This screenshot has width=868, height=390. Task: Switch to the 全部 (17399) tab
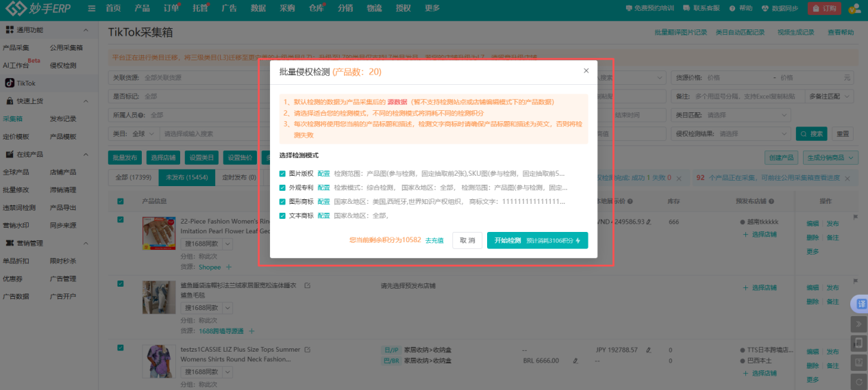pyautogui.click(x=132, y=178)
